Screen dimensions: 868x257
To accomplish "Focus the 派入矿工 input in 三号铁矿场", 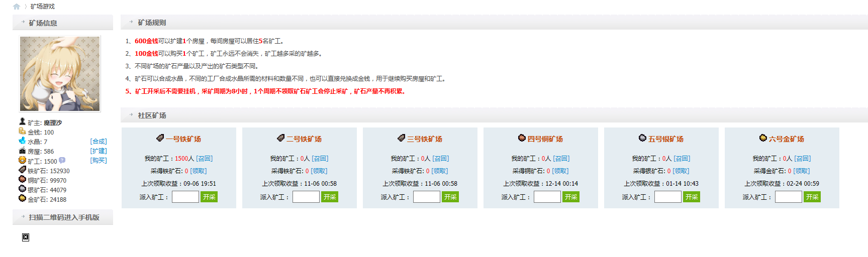I will tap(427, 197).
